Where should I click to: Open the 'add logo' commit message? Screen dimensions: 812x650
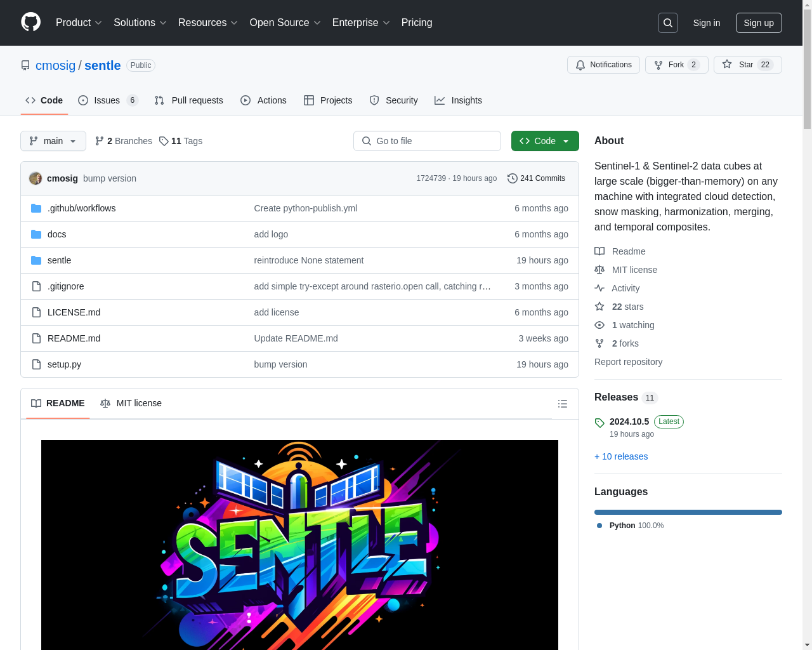(271, 234)
